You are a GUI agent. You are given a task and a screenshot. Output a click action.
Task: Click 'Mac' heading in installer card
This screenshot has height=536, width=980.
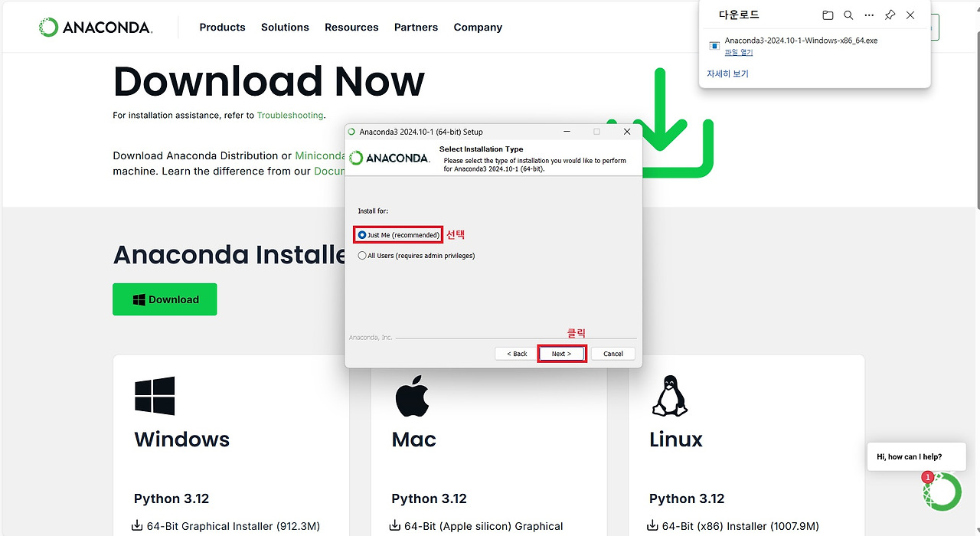pyautogui.click(x=414, y=440)
